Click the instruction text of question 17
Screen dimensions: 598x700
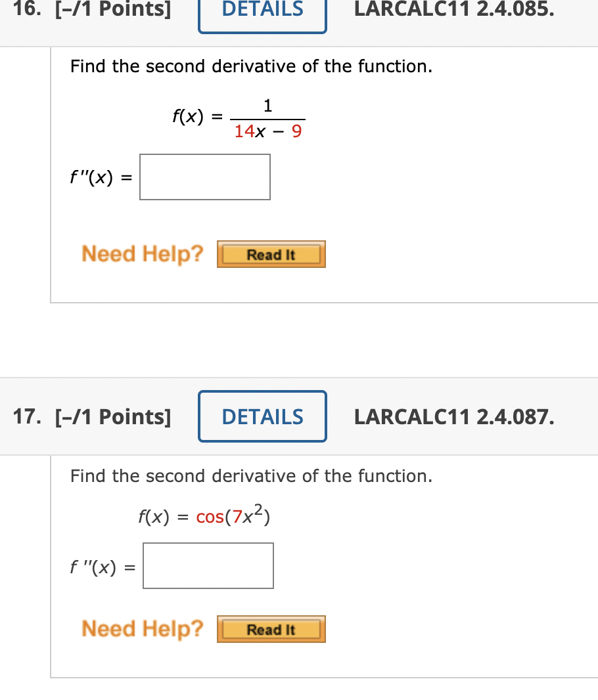point(250,475)
